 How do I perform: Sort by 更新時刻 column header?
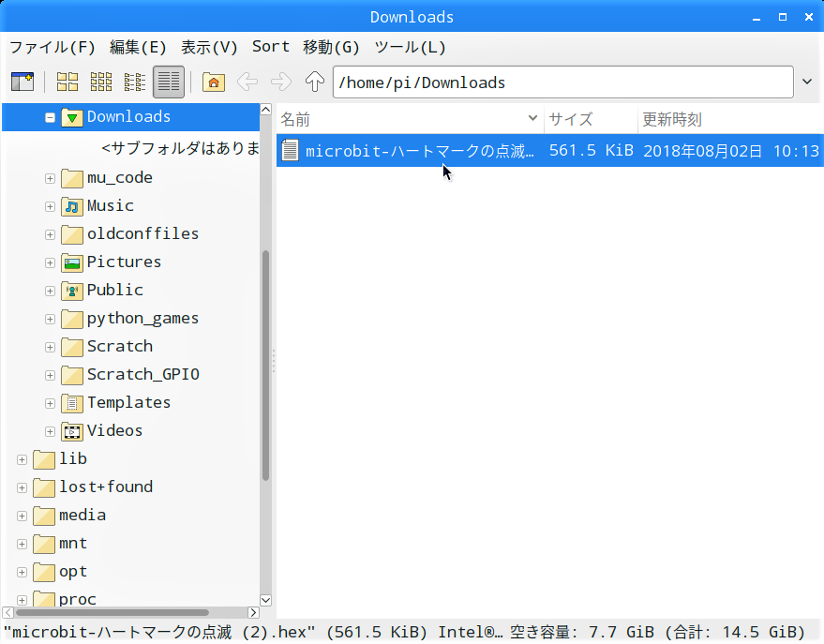pyautogui.click(x=730, y=119)
